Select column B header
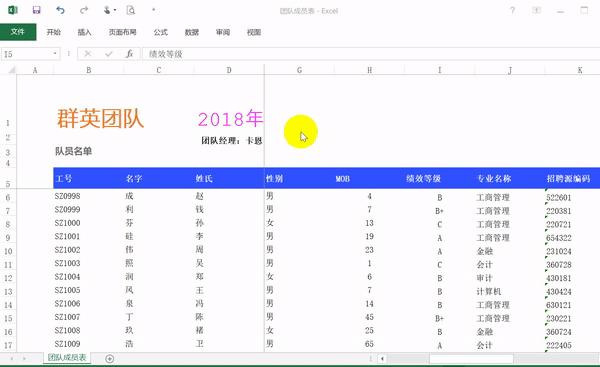 [x=88, y=70]
